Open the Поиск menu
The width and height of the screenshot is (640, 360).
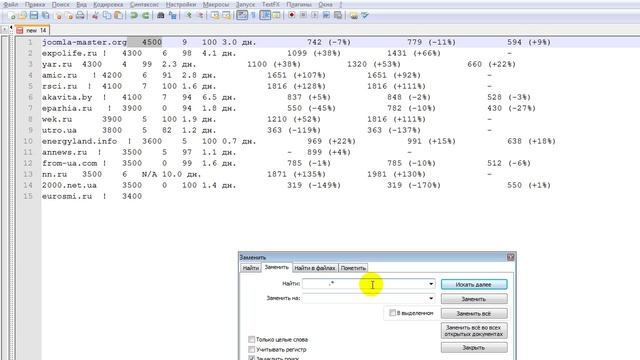[60, 4]
